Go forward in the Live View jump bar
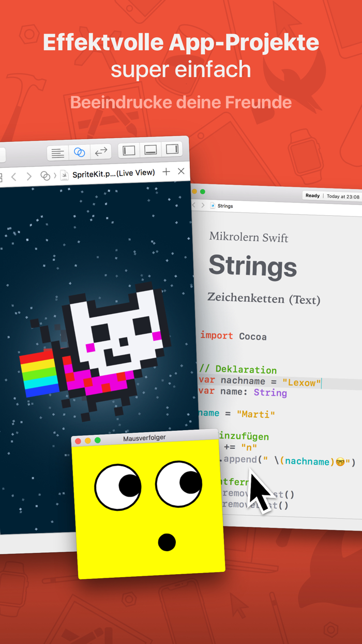 pos(29,177)
